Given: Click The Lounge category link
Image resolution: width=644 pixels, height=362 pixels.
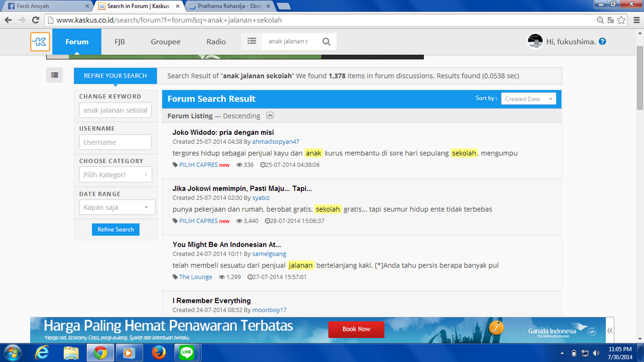Looking at the screenshot, I should click(196, 277).
